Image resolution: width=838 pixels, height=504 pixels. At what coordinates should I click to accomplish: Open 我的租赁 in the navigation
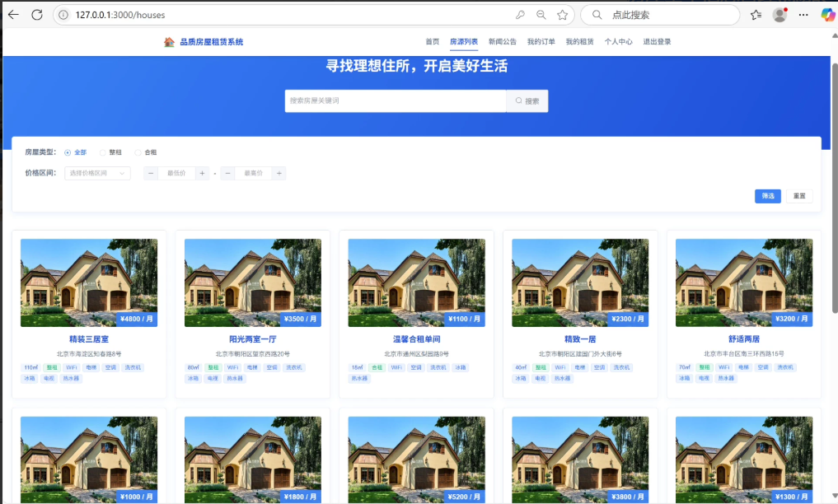click(580, 42)
